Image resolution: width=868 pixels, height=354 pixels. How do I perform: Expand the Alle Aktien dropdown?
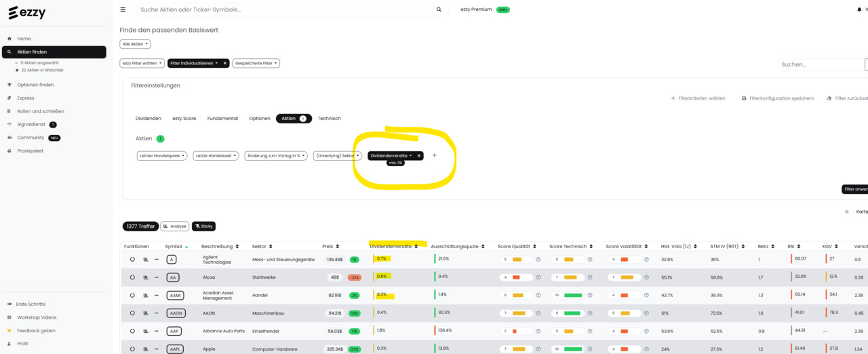click(136, 44)
